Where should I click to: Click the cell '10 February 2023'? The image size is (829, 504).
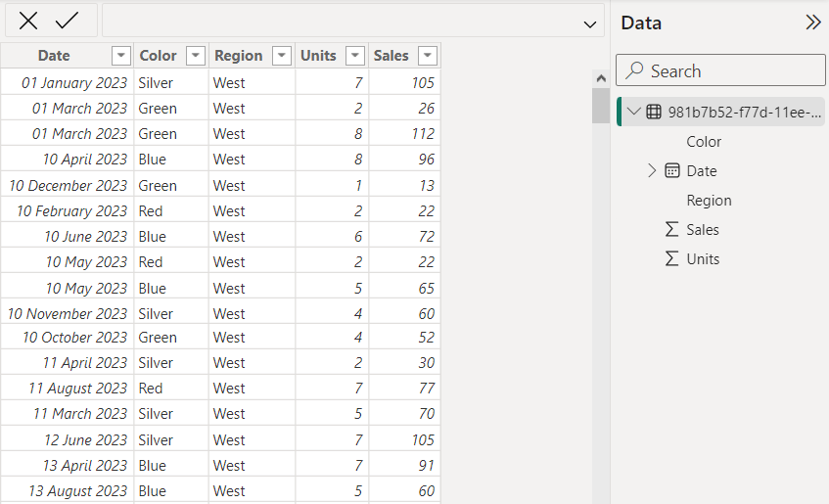(68, 210)
